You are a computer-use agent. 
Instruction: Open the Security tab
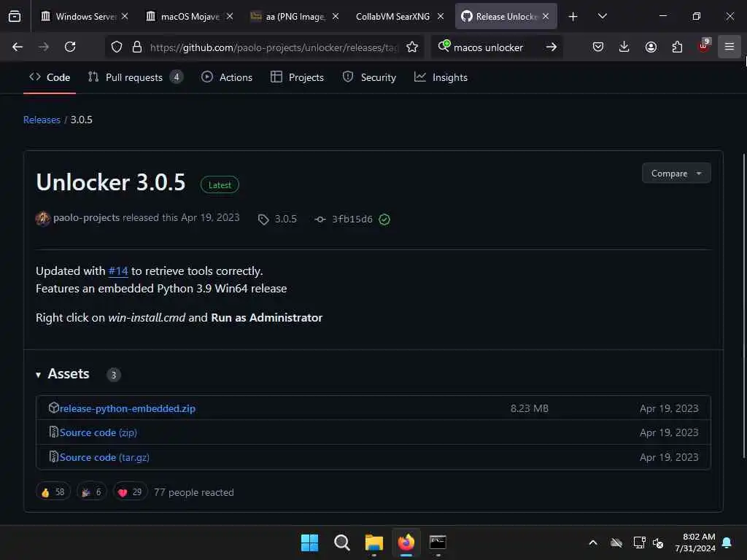(369, 77)
